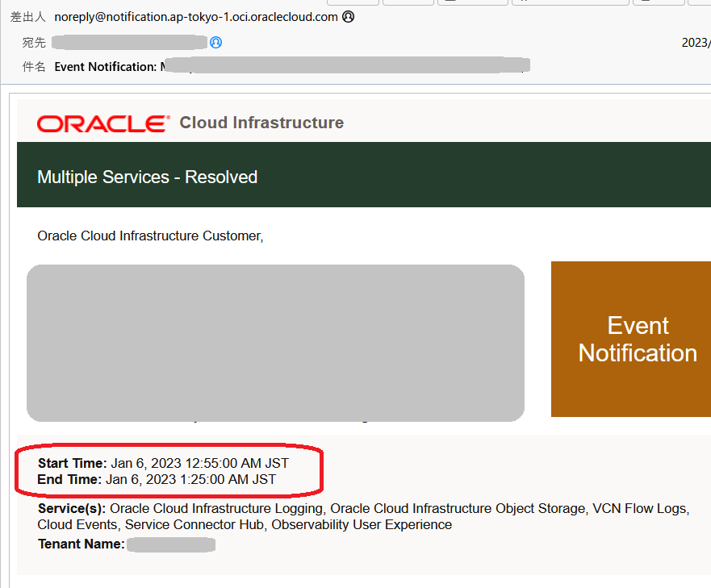Viewport: 711px width, 588px height.
Task: Click the Multiple Services - Resolved header
Action: [147, 177]
